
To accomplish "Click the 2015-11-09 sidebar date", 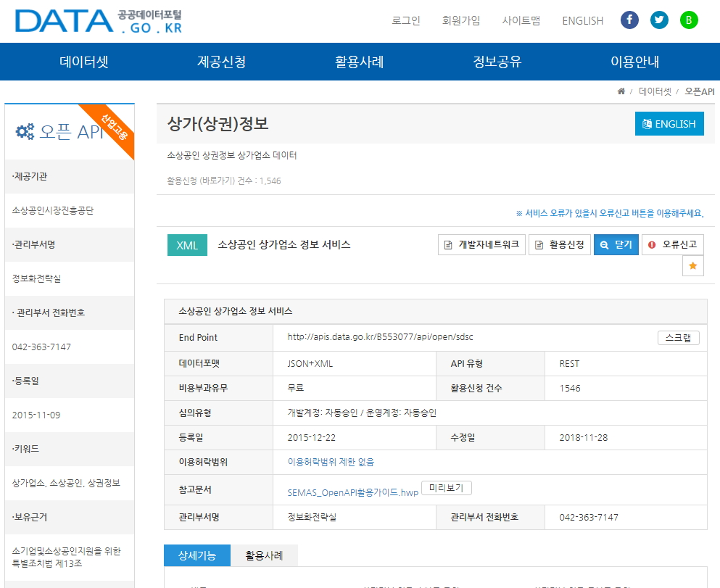I will pos(36,415).
